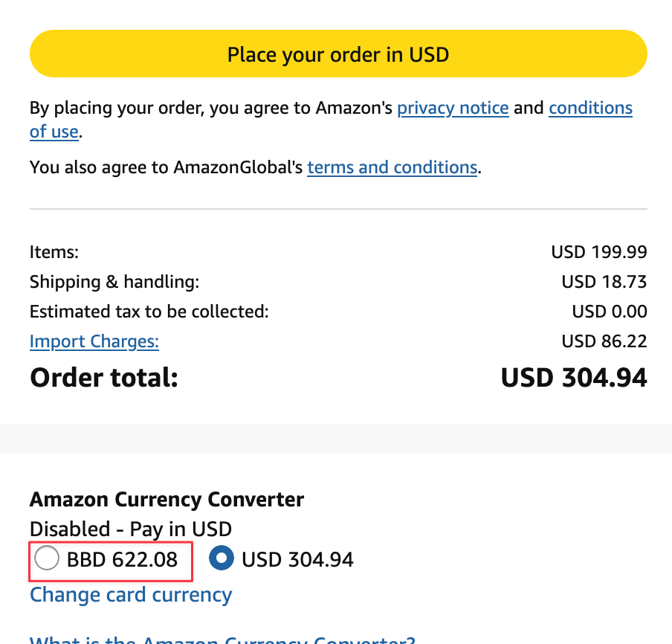The height and width of the screenshot is (644, 672).
Task: Click the Items price USD 199.99
Action: (x=599, y=252)
